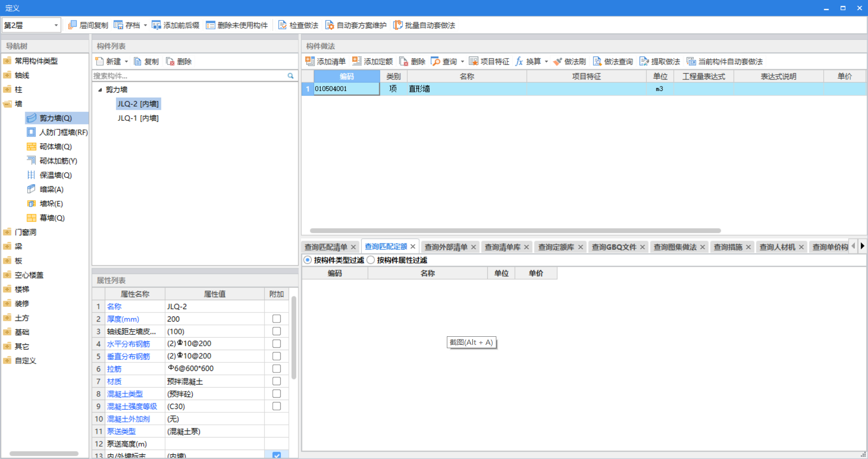Click the 新建 component icon

99,61
